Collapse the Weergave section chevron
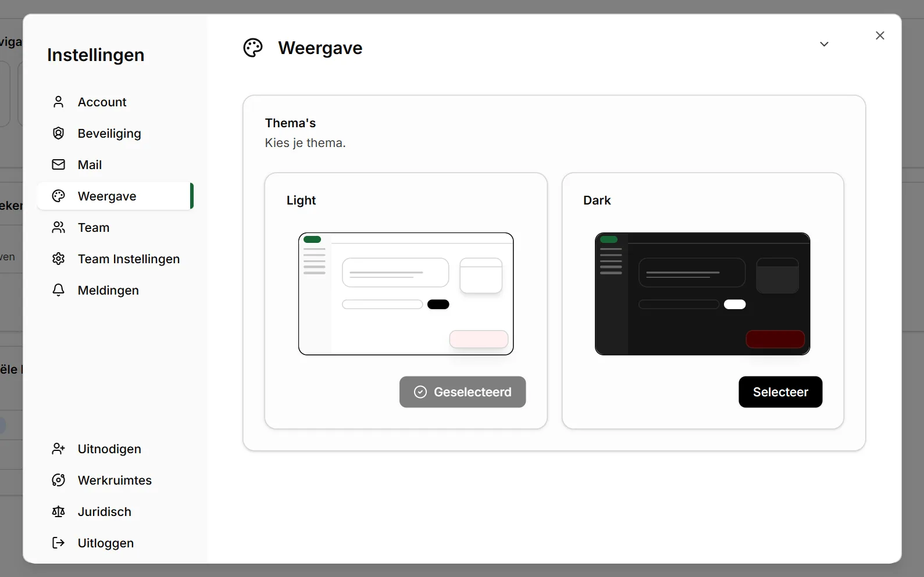924x577 pixels. point(824,44)
